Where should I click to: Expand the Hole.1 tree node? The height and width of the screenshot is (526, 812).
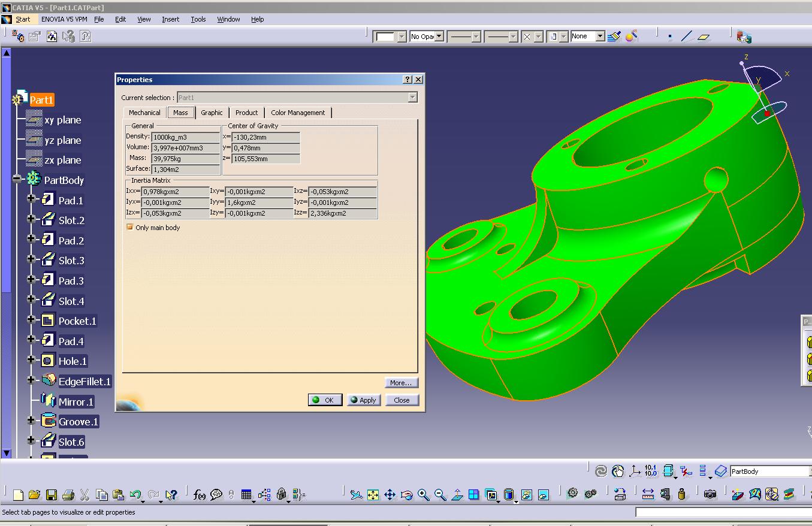click(x=31, y=359)
